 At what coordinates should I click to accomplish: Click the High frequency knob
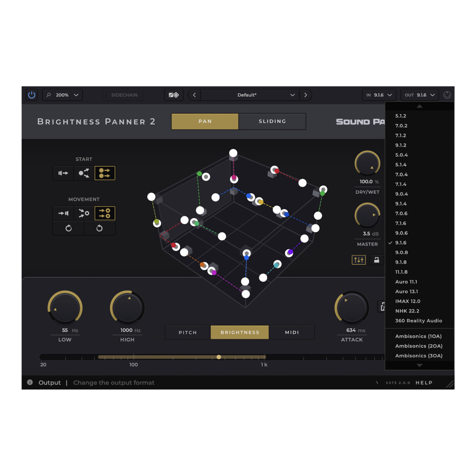click(x=127, y=308)
